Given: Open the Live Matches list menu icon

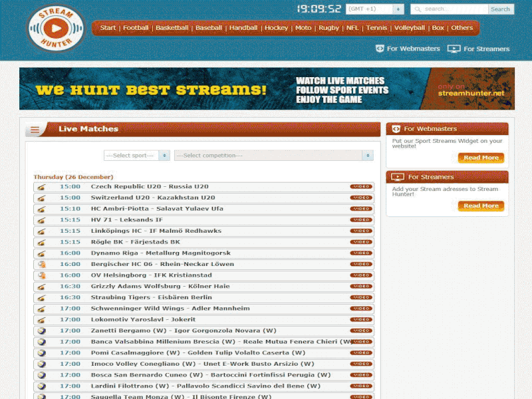Looking at the screenshot, I should coord(35,130).
